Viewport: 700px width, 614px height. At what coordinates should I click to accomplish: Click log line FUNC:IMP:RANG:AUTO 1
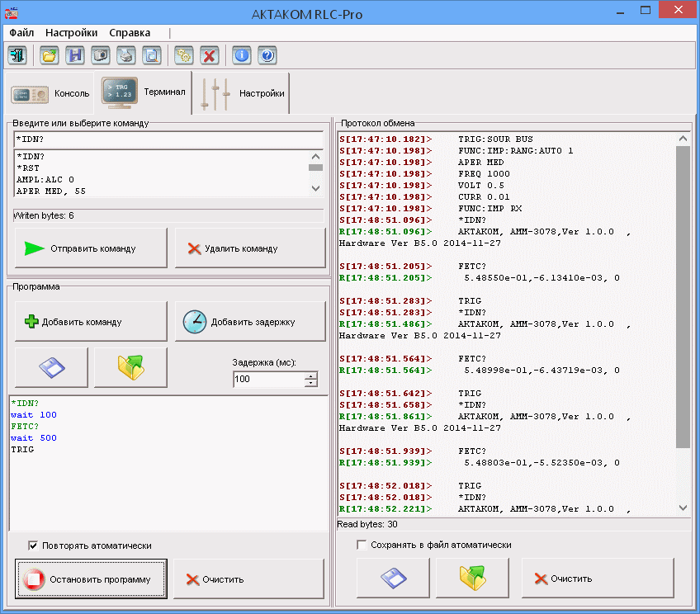point(516,151)
